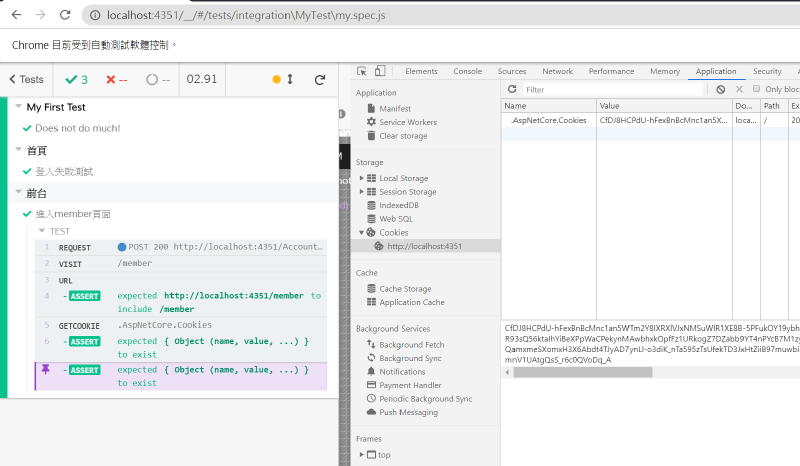Screen dimensions: 800x466
Task: Collapse the Cookies tree node
Action: point(362,232)
